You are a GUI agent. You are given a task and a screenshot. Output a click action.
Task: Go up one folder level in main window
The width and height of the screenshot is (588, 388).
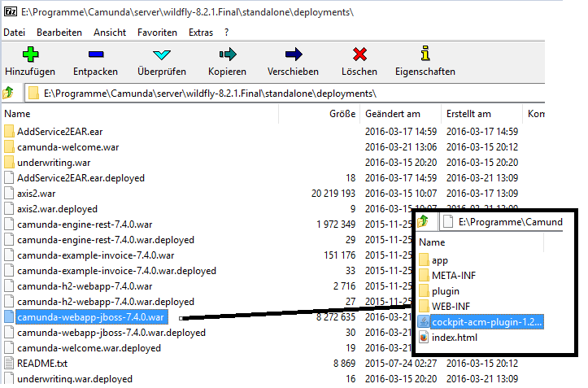(8, 93)
